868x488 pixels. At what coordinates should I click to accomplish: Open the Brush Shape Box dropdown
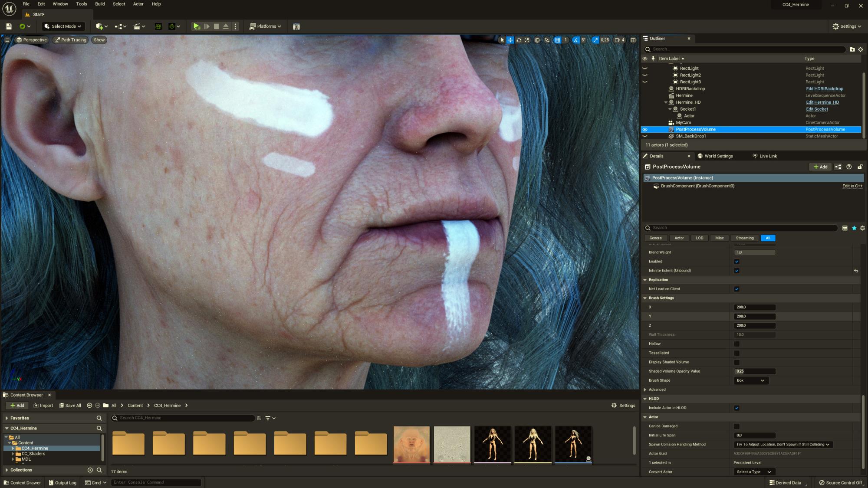[x=751, y=380]
